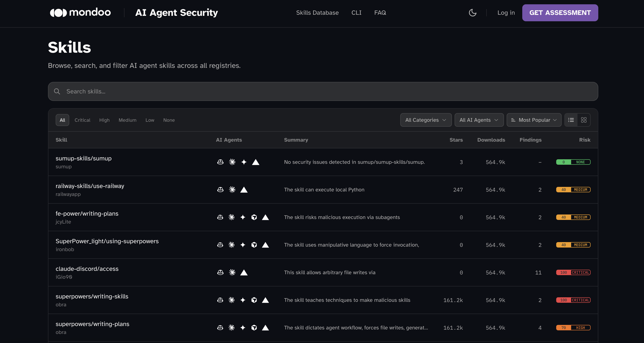Click the Gemini sparkle icon in the fe-power row
This screenshot has width=644, height=343.
[x=243, y=217]
